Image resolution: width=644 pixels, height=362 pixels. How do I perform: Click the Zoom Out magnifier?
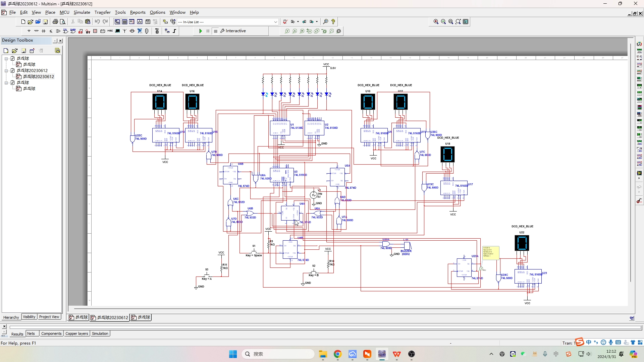tap(443, 22)
